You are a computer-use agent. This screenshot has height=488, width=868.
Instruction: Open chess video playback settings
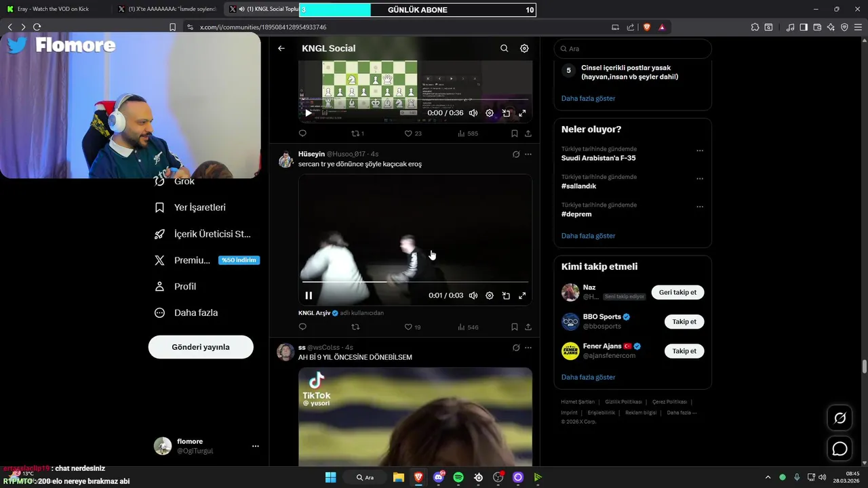click(x=490, y=113)
